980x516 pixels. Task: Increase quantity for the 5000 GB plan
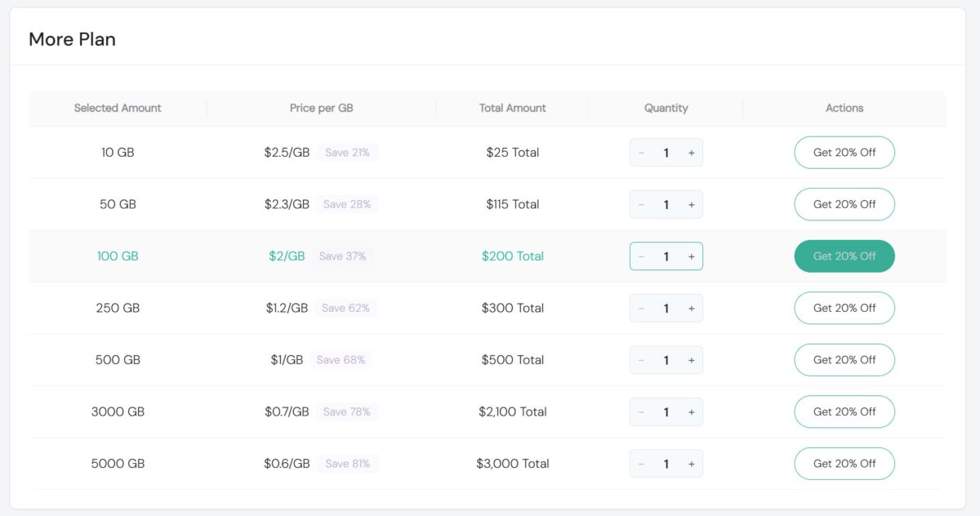tap(691, 464)
